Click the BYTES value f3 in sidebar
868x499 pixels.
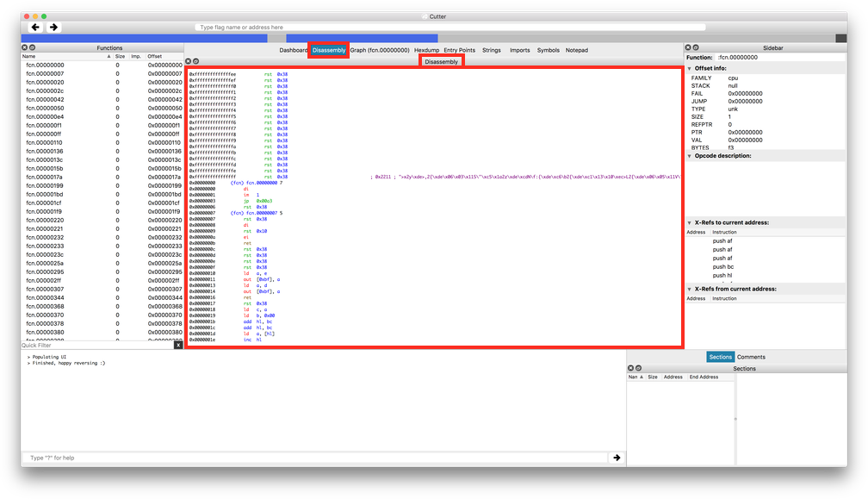coord(731,148)
